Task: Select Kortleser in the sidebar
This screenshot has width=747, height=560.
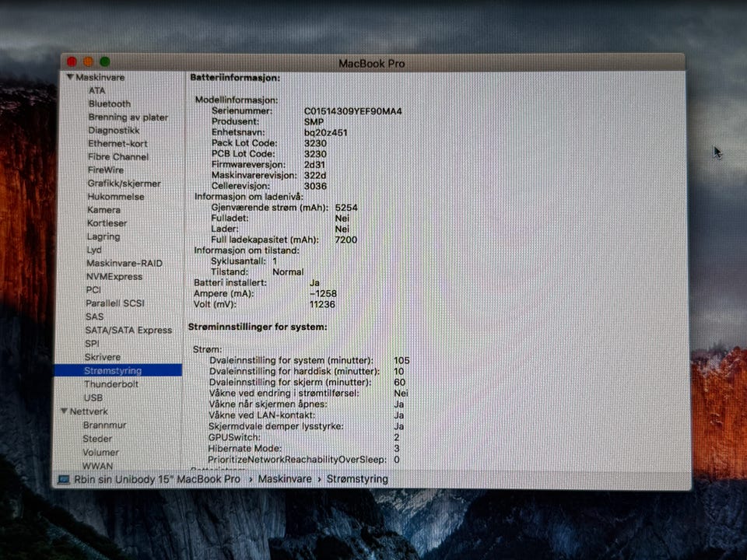Action: click(x=107, y=223)
